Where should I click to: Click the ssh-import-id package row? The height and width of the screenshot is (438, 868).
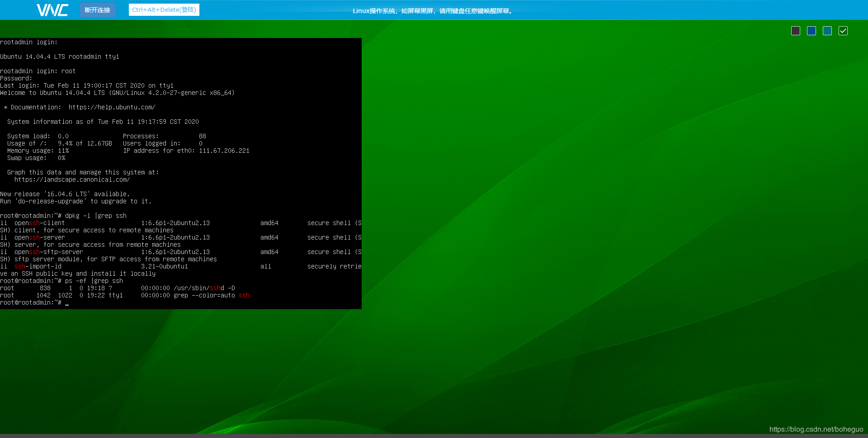[181, 266]
